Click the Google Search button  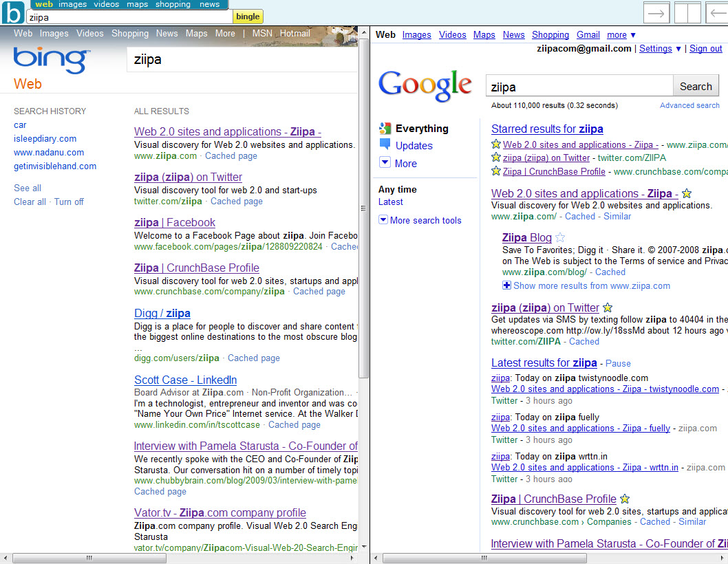tap(696, 87)
